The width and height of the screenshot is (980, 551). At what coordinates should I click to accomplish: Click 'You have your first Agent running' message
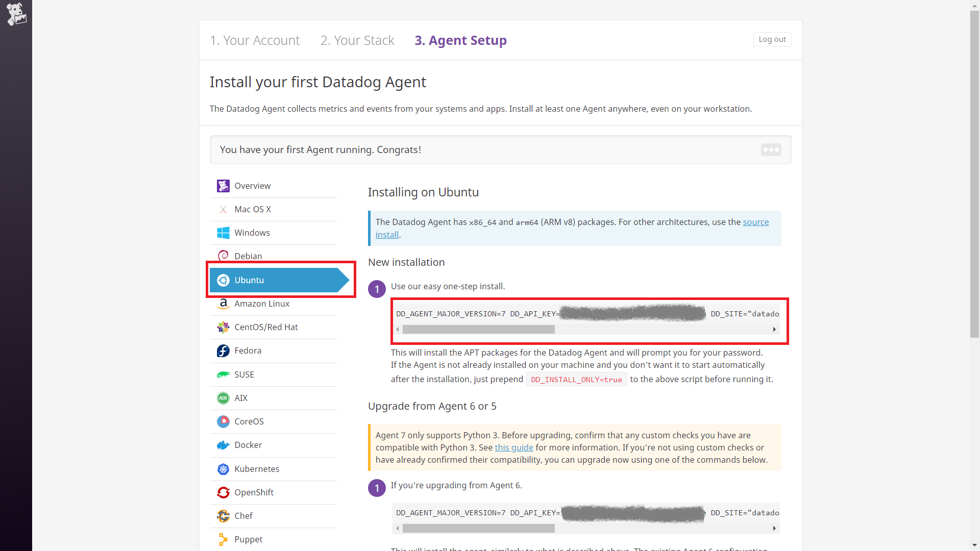tap(320, 149)
